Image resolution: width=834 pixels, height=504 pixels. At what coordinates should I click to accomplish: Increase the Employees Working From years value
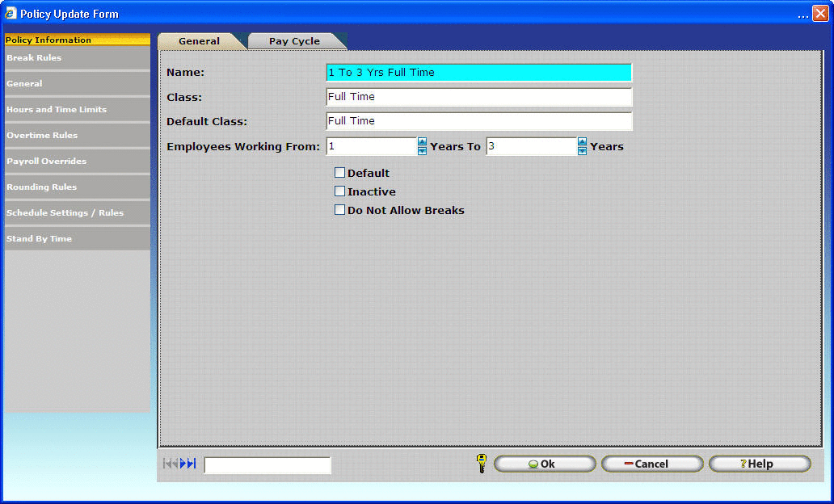422,142
